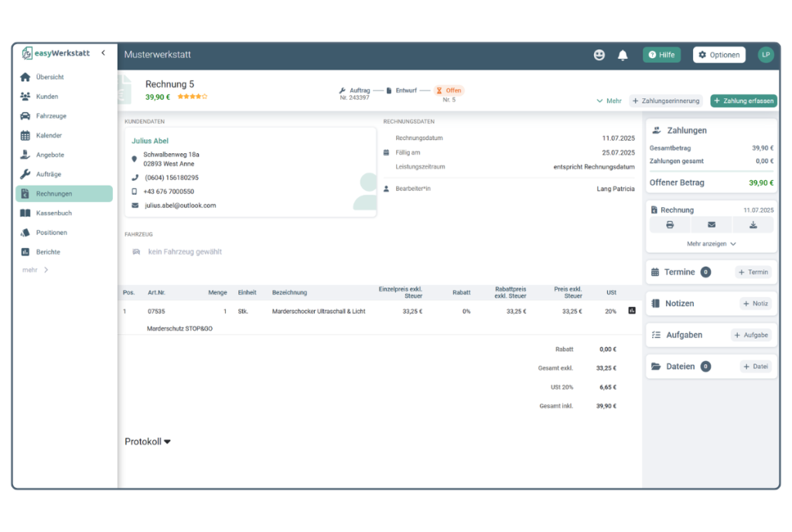Select Aufträge in the sidebar

pyautogui.click(x=48, y=174)
